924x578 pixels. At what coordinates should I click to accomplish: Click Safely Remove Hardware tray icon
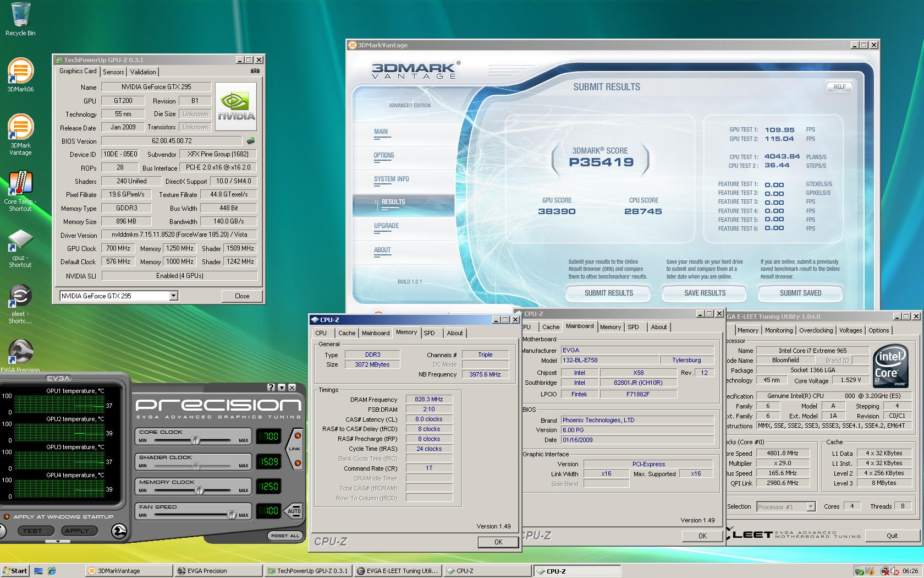coord(859,571)
